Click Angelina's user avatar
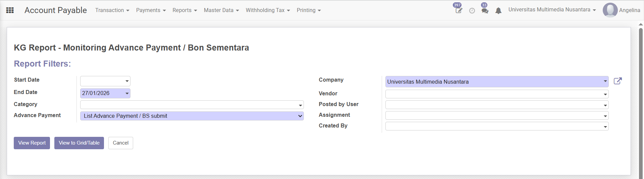The image size is (644, 179). 610,10
